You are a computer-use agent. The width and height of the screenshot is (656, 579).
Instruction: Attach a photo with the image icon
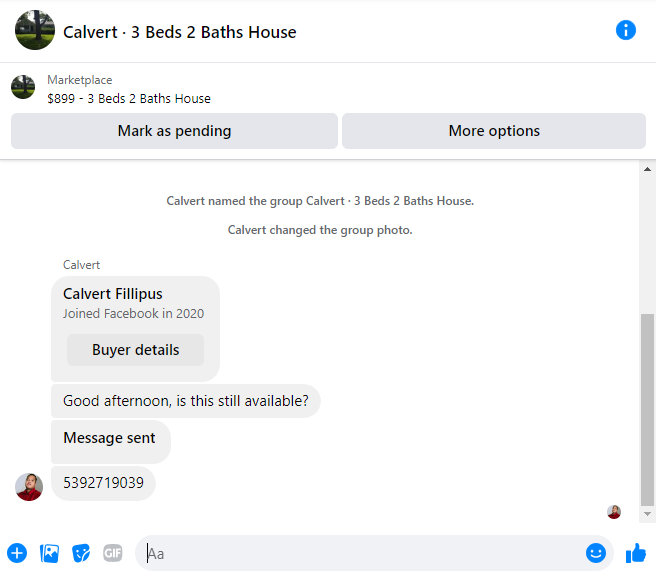(49, 553)
